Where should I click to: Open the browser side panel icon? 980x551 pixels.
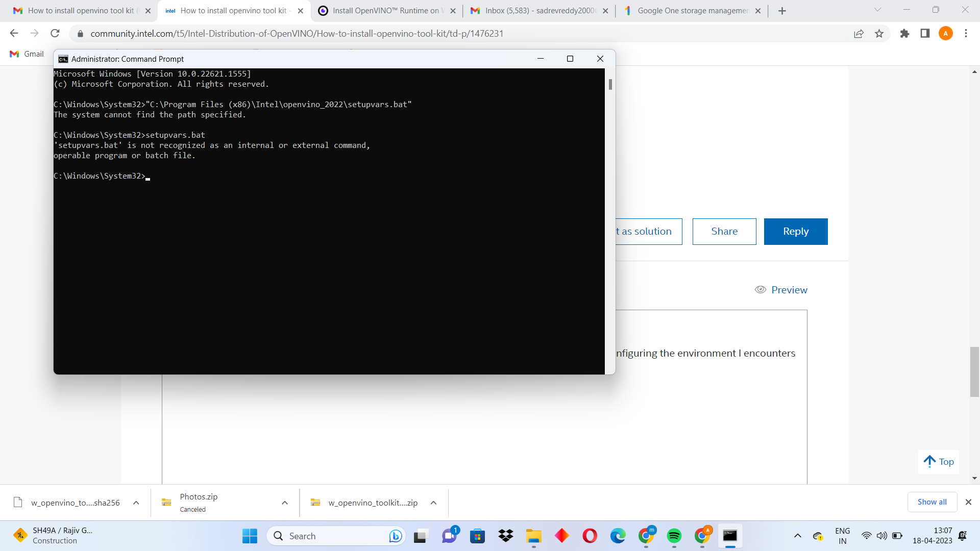coord(925,33)
